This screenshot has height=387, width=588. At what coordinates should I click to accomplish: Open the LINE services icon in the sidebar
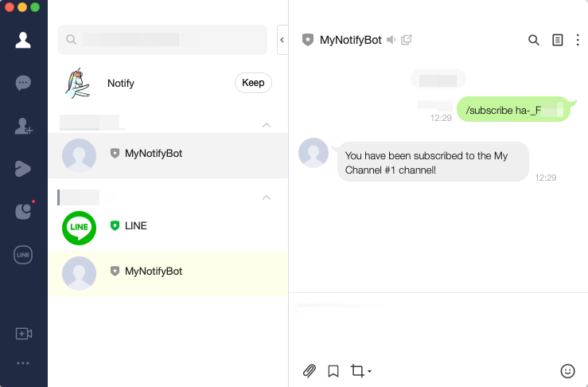[23, 255]
